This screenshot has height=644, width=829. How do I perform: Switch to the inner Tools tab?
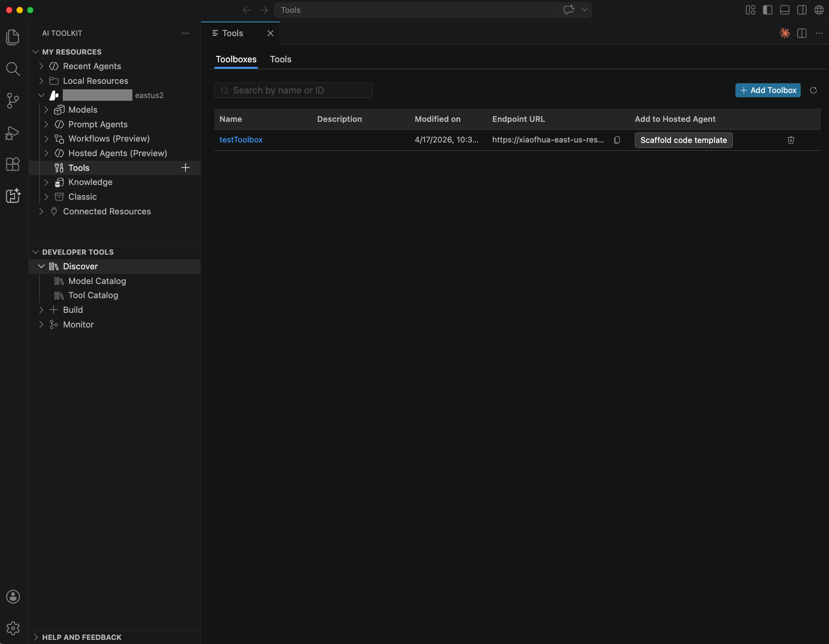click(280, 59)
